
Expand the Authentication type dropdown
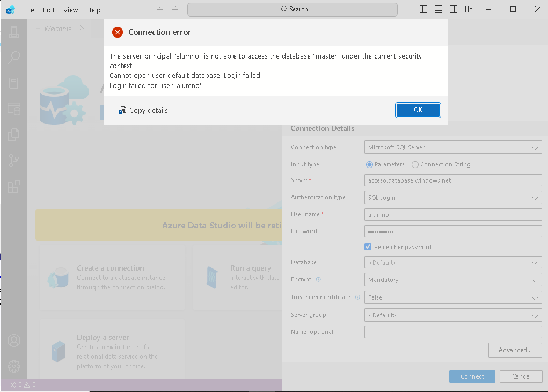coord(452,198)
